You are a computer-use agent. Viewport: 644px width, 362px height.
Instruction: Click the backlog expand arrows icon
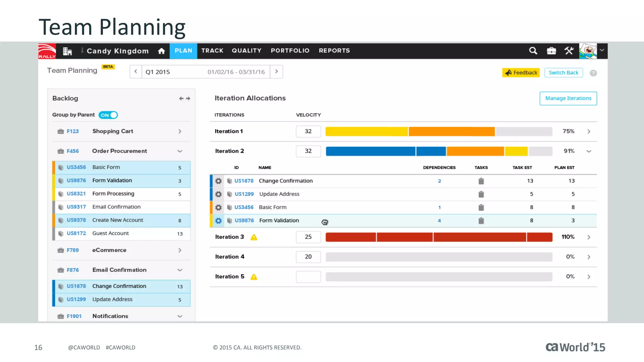tap(185, 98)
